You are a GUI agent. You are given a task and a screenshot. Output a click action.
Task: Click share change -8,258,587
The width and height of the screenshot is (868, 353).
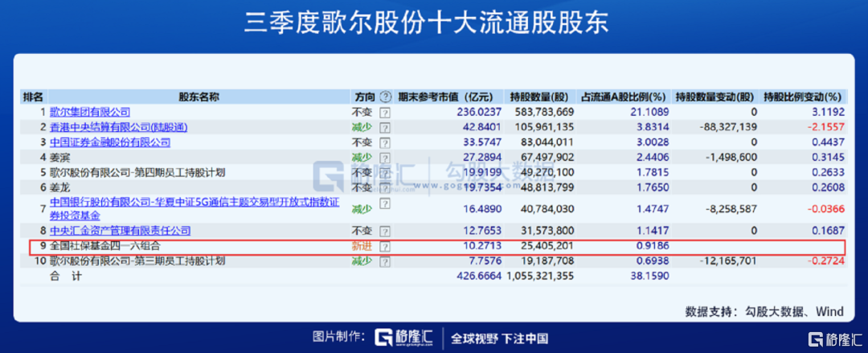pyautogui.click(x=732, y=208)
